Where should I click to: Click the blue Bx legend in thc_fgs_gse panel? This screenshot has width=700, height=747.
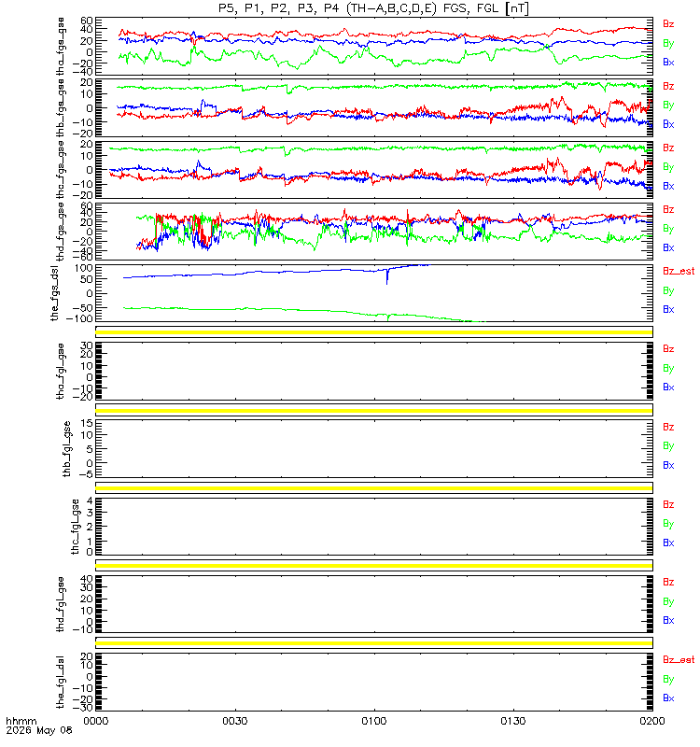(x=668, y=186)
